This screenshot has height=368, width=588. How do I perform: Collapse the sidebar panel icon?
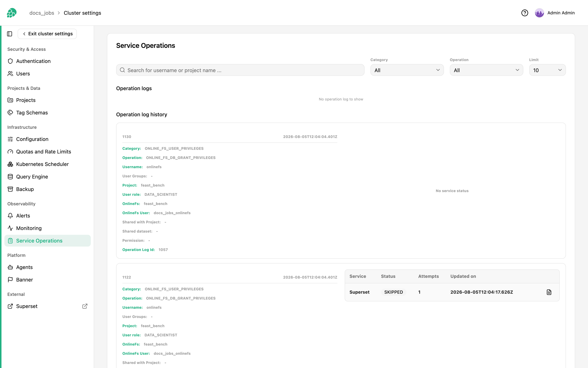click(10, 34)
